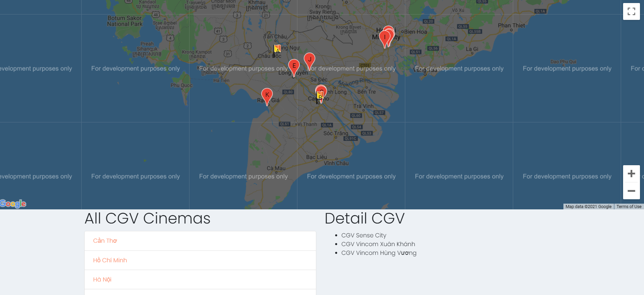Click CGV Vincom Xuân Khánh item

point(378,244)
